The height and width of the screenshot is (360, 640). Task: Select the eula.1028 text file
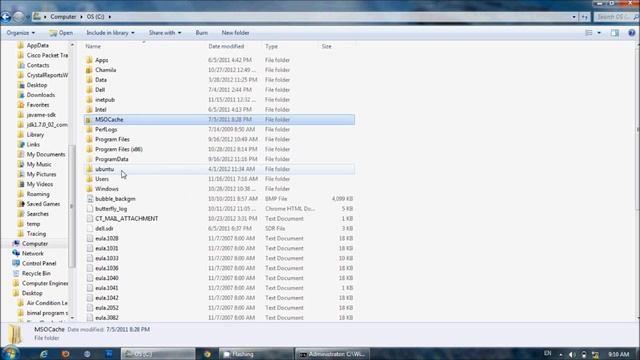coord(107,238)
